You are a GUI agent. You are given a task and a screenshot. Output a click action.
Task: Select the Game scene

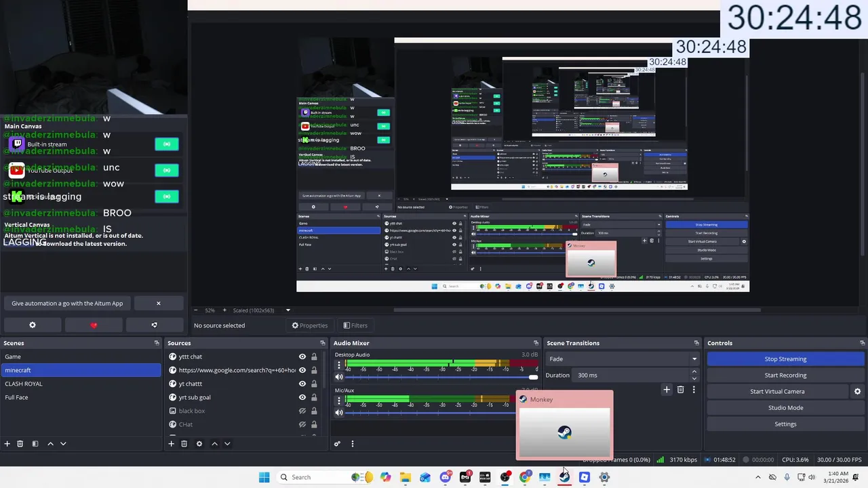pyautogui.click(x=81, y=357)
